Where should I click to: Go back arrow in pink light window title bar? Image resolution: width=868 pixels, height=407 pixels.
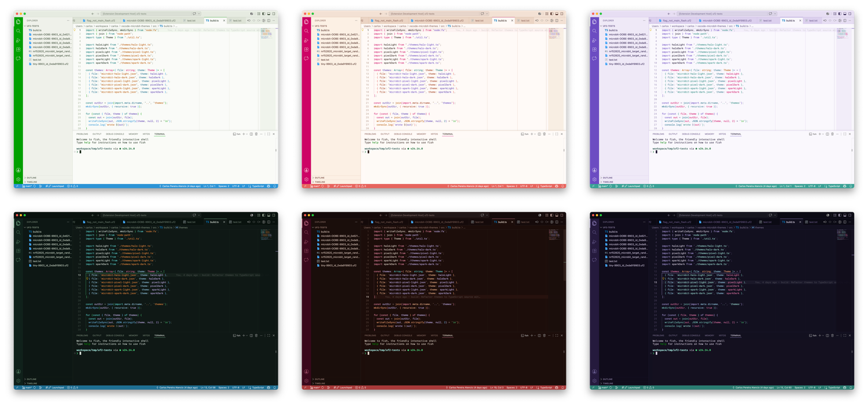point(380,13)
